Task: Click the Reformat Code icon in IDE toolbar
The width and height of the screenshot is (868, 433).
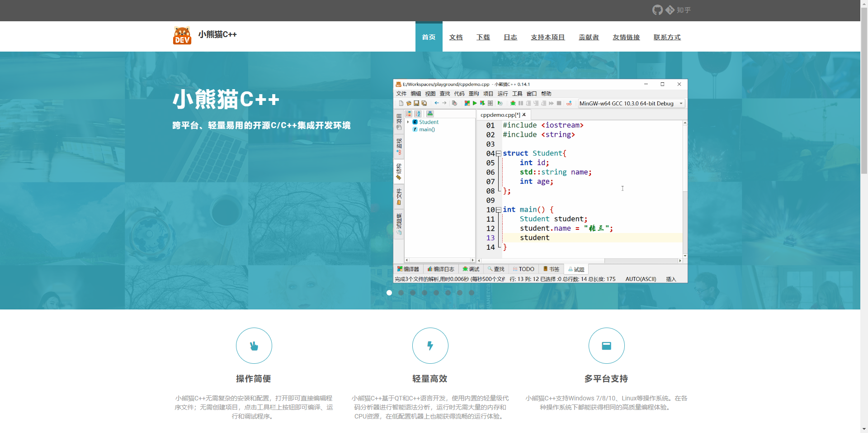Action: click(454, 103)
